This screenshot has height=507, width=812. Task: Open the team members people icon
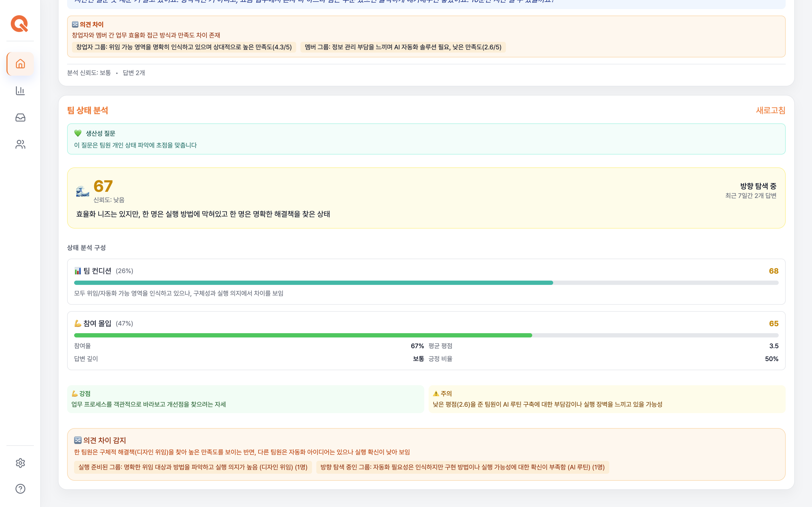(20, 144)
